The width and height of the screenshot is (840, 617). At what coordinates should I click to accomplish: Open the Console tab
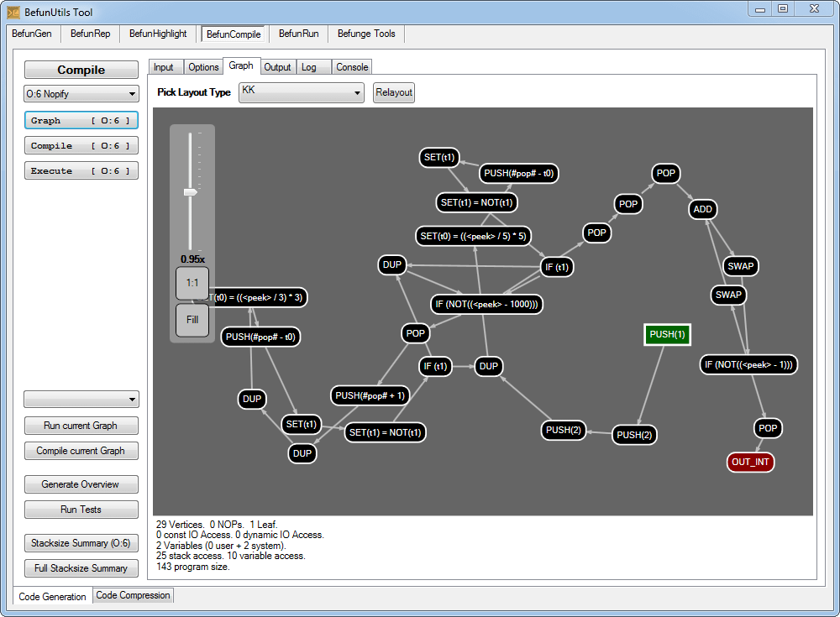click(x=352, y=67)
